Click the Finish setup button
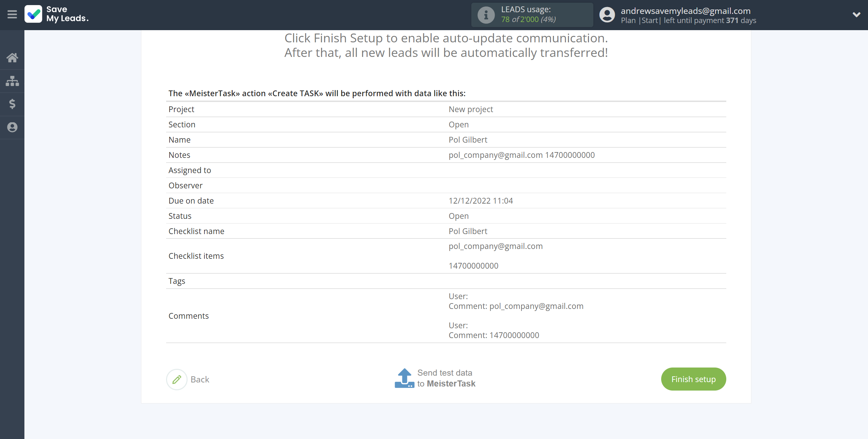The height and width of the screenshot is (439, 868). tap(693, 379)
